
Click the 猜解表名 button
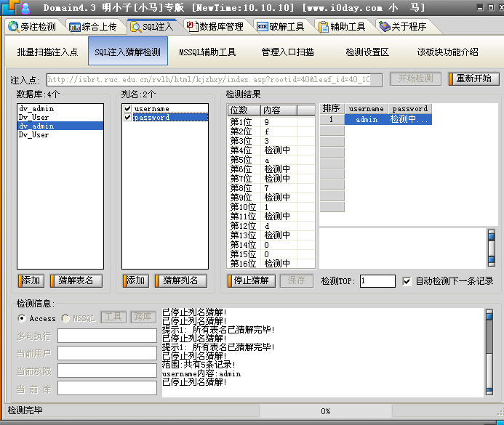click(x=76, y=280)
